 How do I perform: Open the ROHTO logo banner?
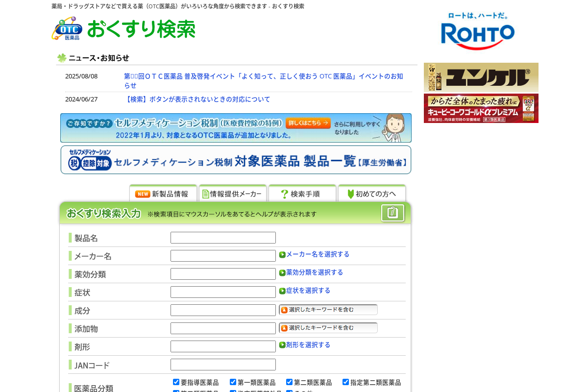pos(478,31)
